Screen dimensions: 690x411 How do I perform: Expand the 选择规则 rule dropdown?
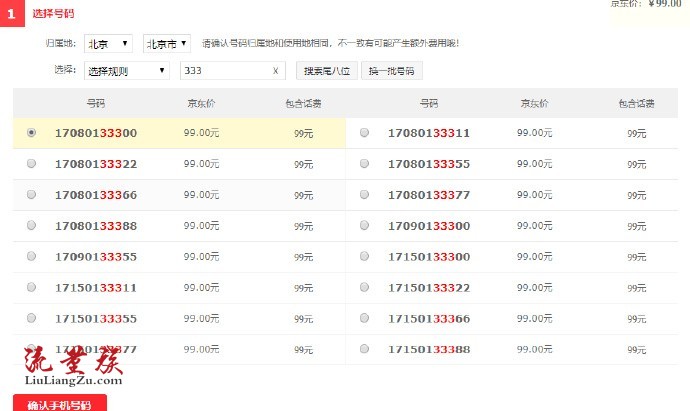127,71
